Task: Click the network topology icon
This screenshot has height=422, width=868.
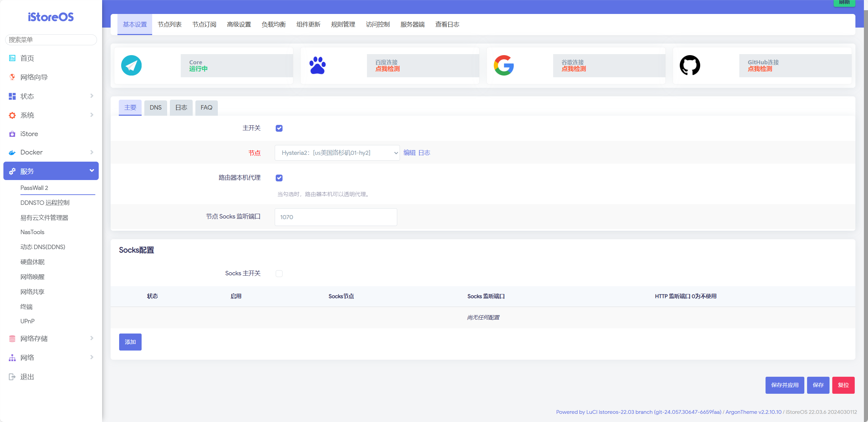Action: click(12, 358)
